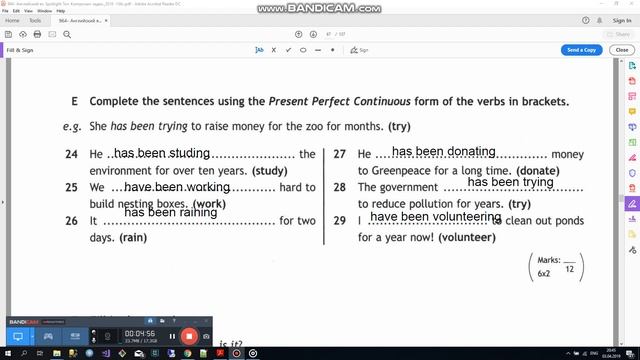
Task: Click the active Fill & Sign purple icon in right pane
Action: coord(632,203)
